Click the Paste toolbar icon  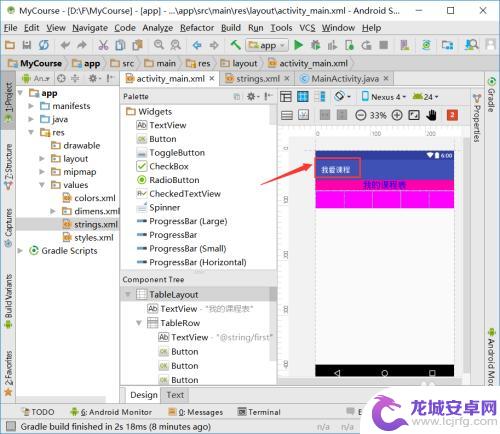pyautogui.click(x=137, y=45)
